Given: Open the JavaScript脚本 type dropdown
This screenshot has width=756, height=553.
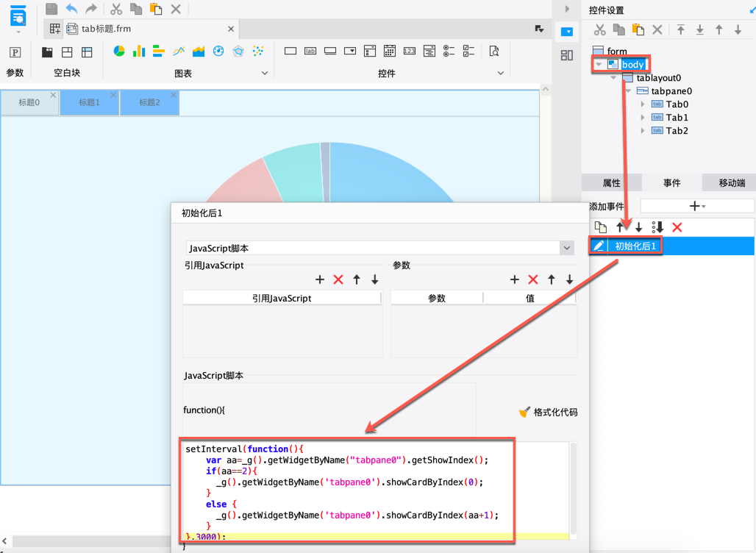Looking at the screenshot, I should pyautogui.click(x=566, y=248).
